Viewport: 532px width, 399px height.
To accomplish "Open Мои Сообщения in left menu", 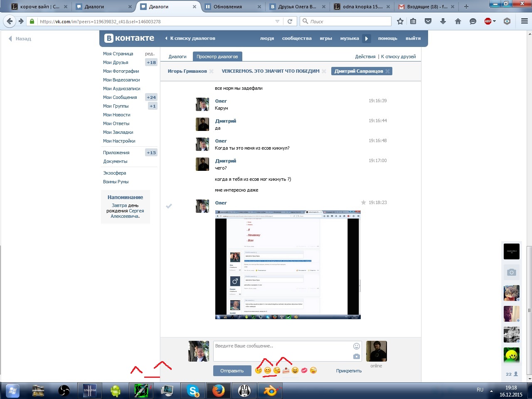I will [120, 97].
